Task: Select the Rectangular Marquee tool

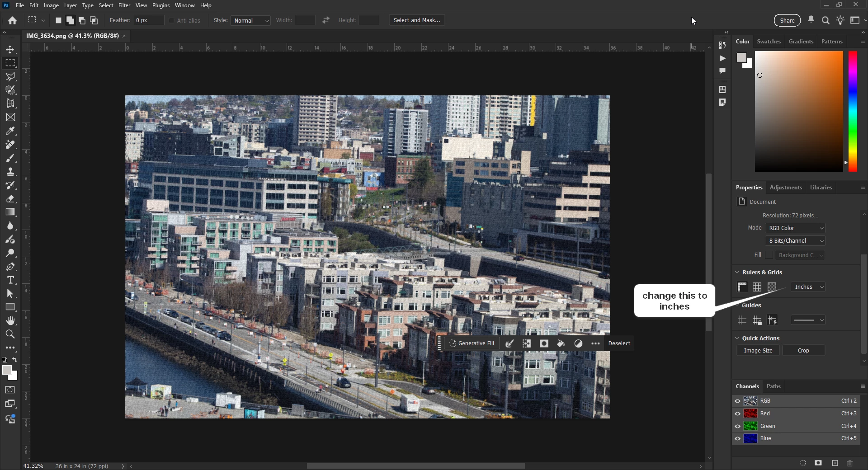Action: (10, 63)
